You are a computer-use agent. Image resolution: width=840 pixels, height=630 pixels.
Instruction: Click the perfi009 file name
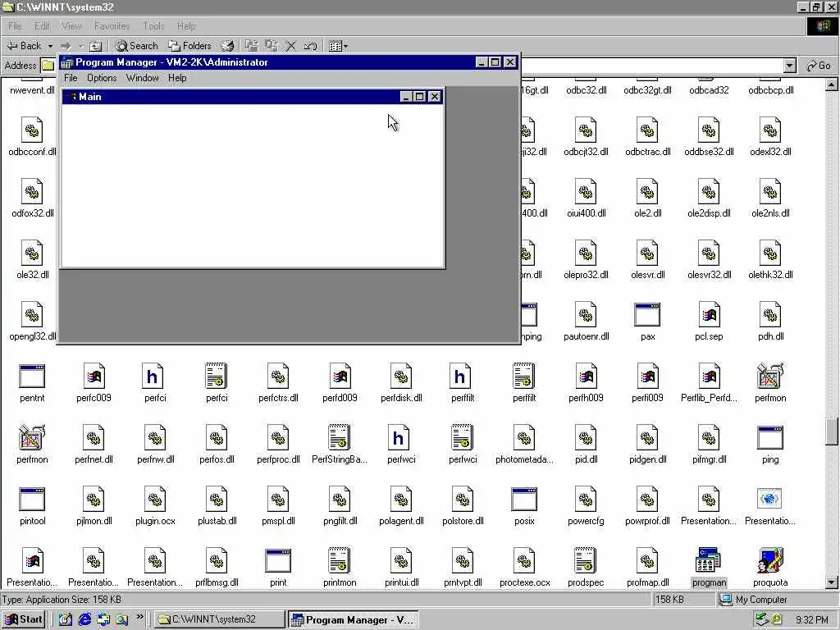tap(647, 398)
